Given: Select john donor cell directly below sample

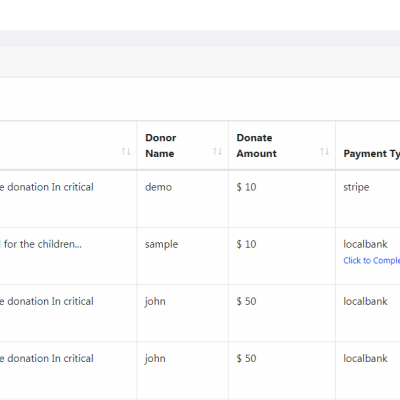Looking at the screenshot, I should (155, 302).
